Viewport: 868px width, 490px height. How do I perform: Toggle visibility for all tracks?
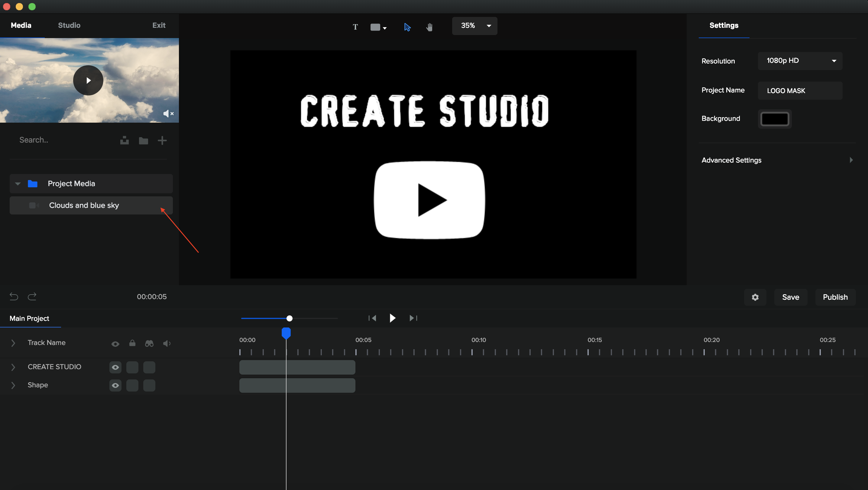coord(115,344)
